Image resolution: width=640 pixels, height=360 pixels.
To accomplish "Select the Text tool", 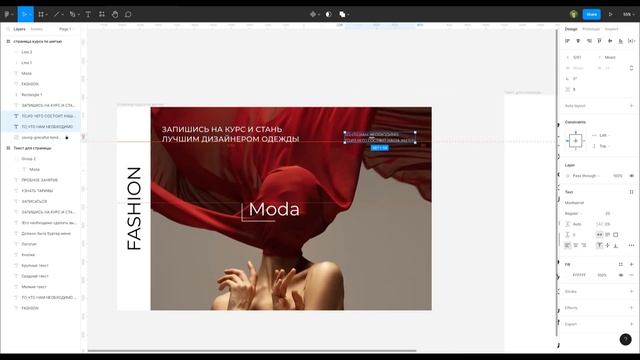I will (88, 14).
